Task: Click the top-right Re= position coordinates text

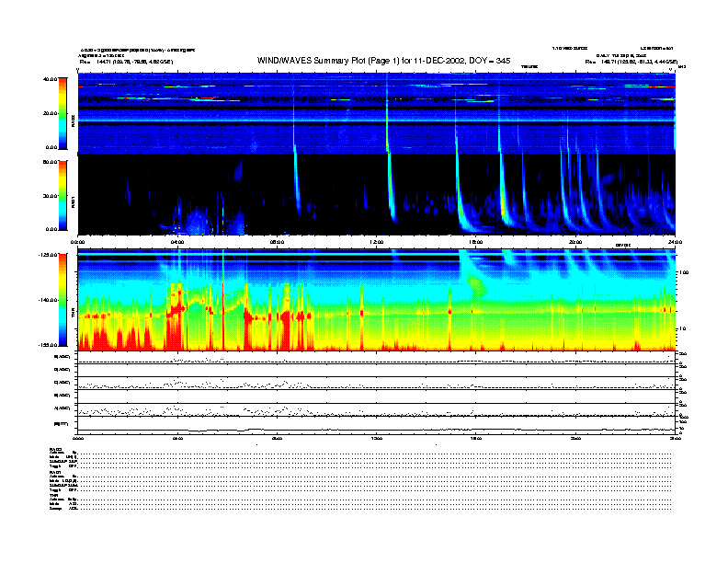Action: [x=631, y=62]
